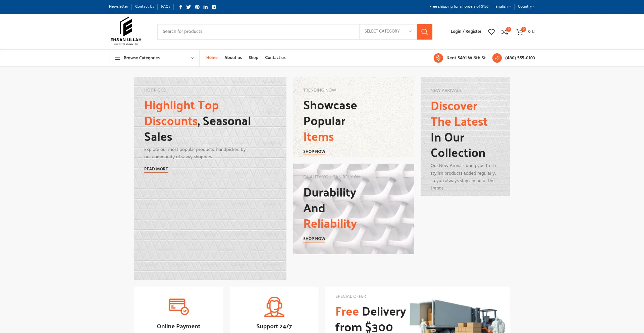
Task: Open the Twitter social icon
Action: [x=189, y=7]
